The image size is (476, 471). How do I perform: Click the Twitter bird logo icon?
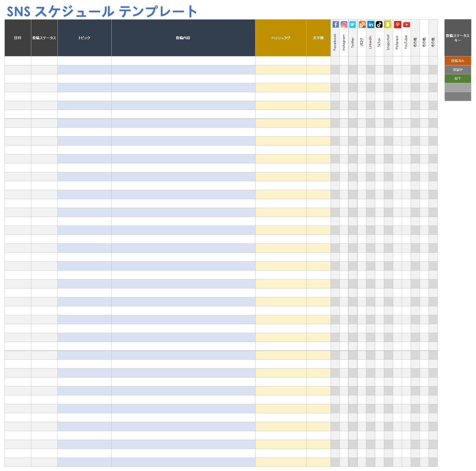(x=353, y=25)
